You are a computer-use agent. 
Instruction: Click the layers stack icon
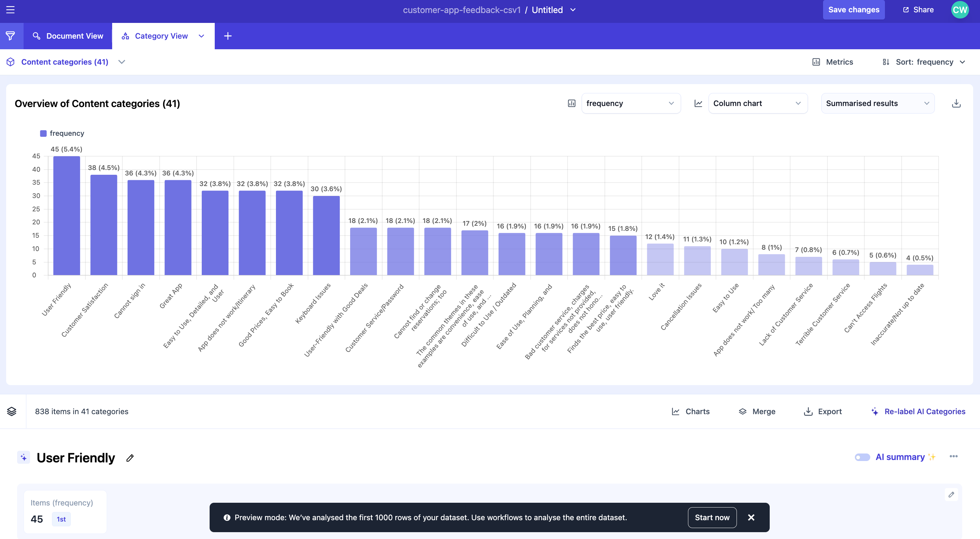12,411
